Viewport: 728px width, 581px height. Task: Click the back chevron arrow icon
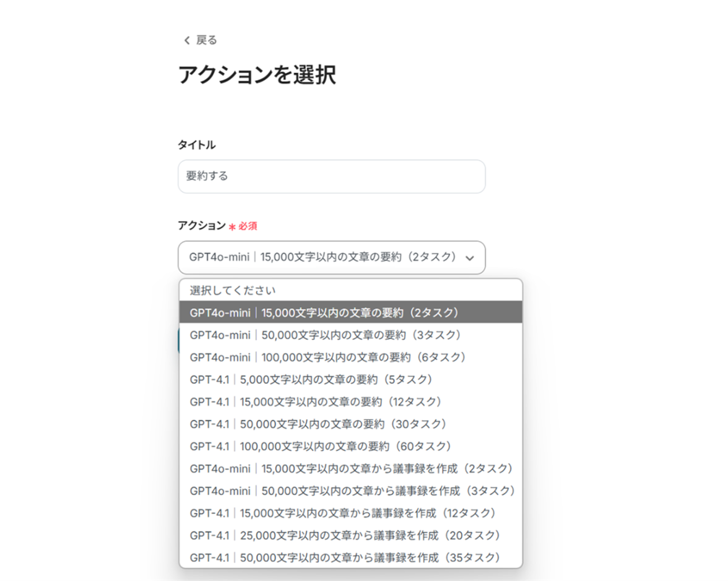(187, 40)
